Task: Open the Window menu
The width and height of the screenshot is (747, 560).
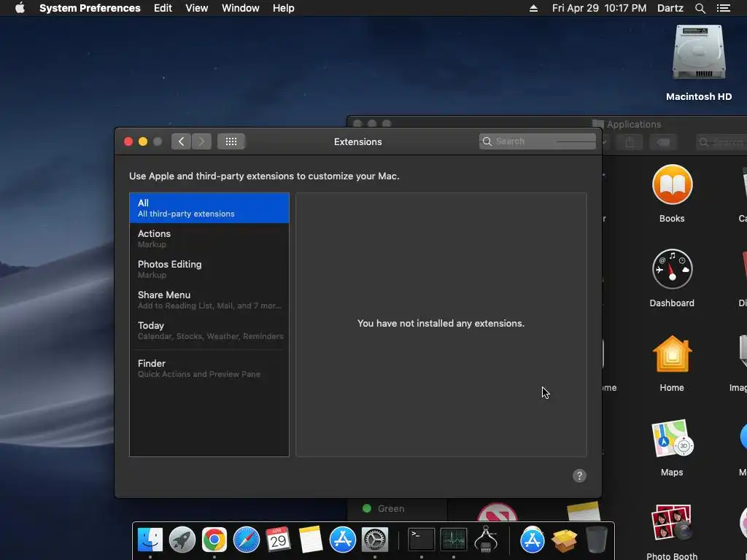Action: 241,8
